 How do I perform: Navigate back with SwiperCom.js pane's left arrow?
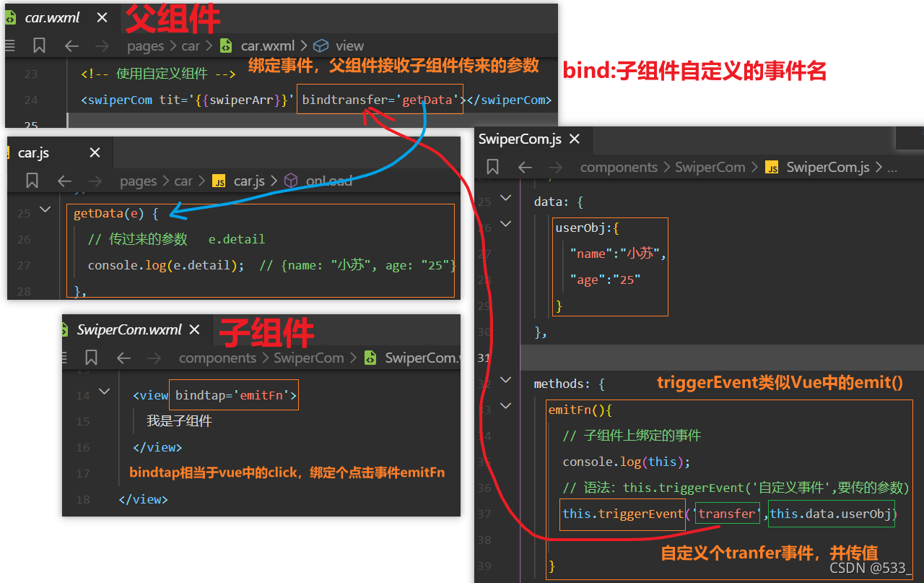[x=525, y=167]
